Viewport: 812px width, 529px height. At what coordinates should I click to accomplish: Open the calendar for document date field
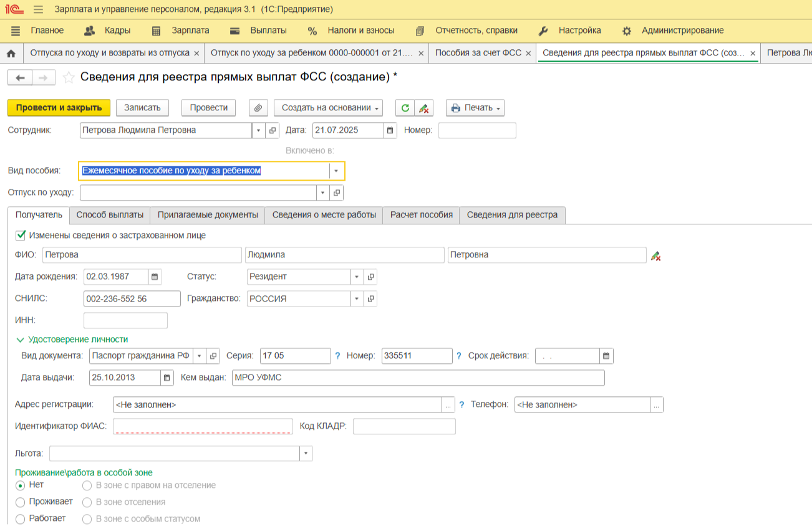pos(390,130)
